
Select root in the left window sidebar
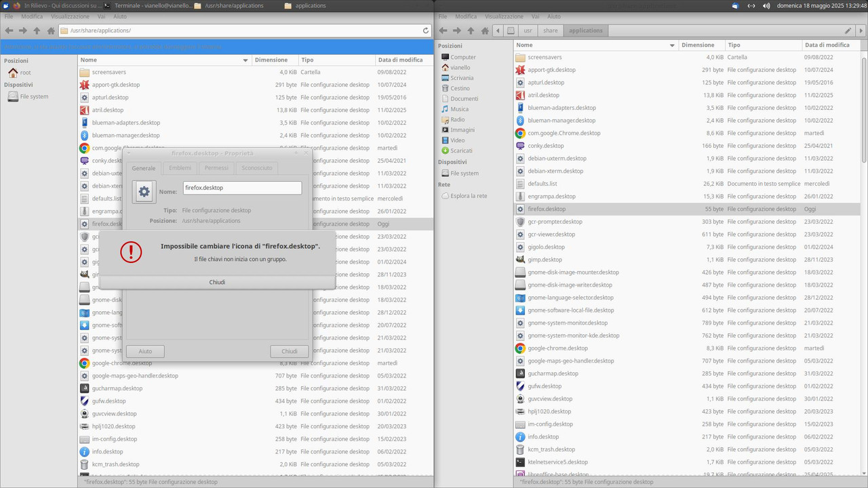(x=26, y=73)
